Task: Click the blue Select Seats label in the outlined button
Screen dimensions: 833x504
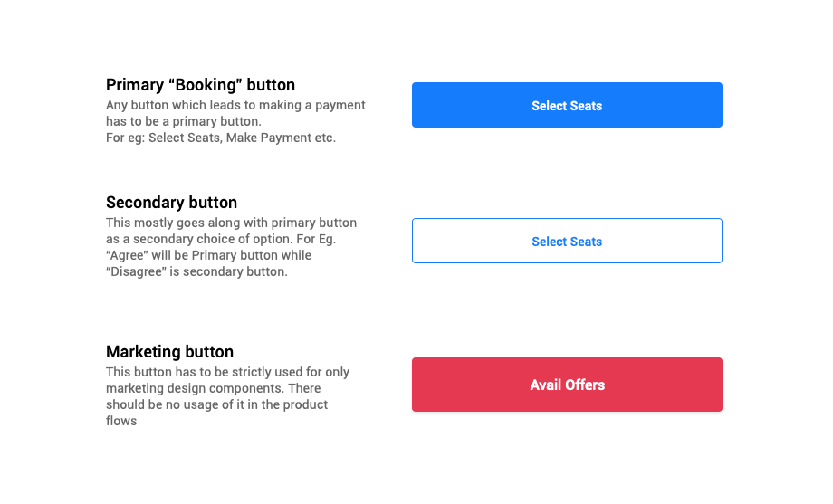Action: click(567, 242)
